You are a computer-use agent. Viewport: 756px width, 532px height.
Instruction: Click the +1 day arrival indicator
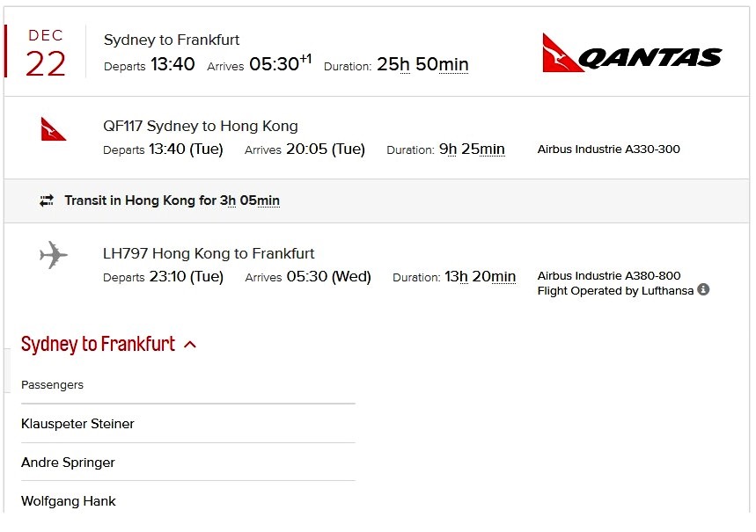coord(305,60)
